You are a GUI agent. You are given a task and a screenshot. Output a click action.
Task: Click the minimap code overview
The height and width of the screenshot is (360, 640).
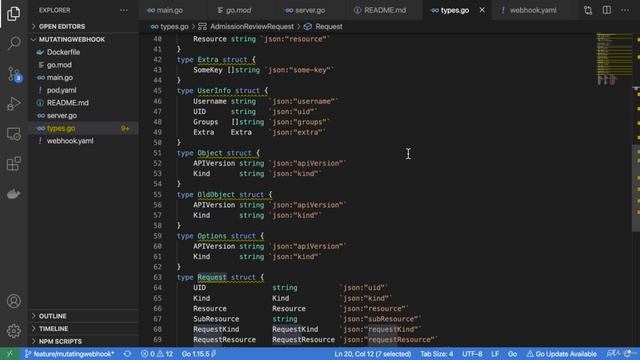(x=614, y=59)
